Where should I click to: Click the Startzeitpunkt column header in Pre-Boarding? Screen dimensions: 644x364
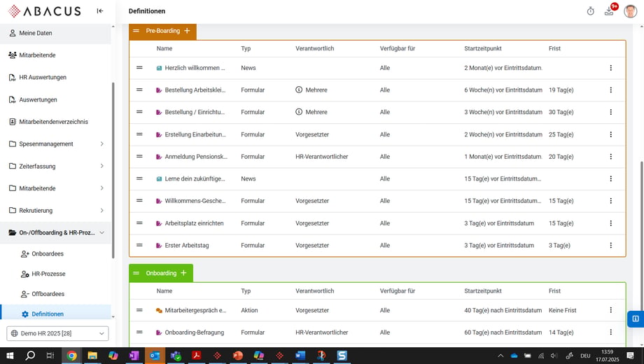point(482,48)
